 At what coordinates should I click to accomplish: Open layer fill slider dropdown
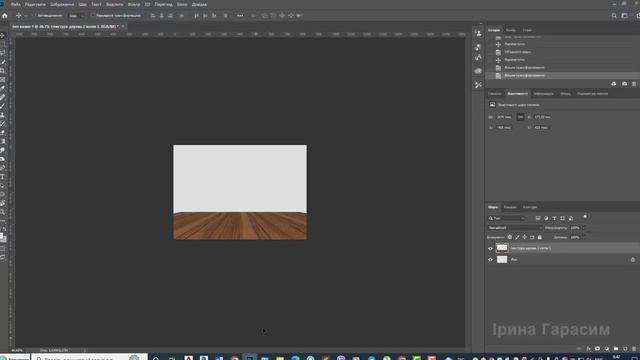point(583,237)
